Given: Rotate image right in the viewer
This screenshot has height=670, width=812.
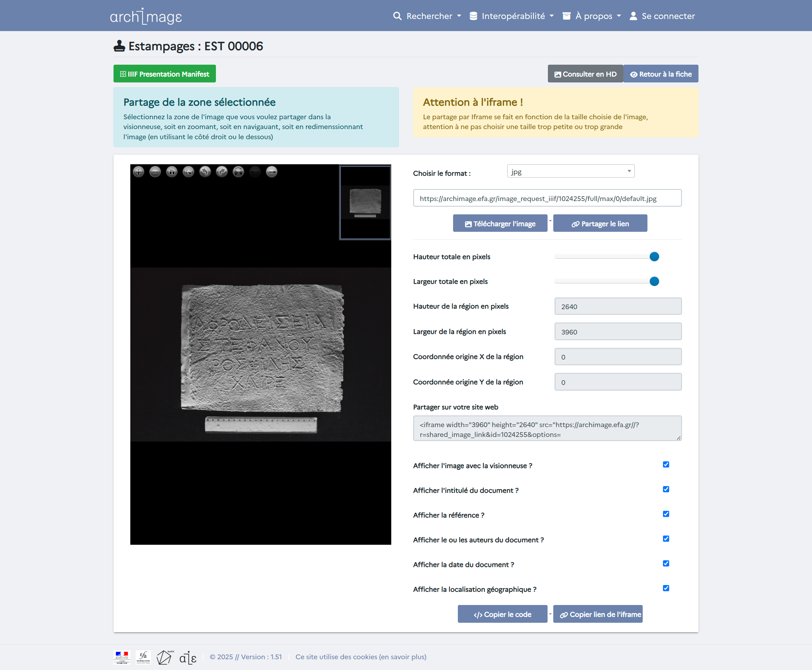Looking at the screenshot, I should point(222,172).
